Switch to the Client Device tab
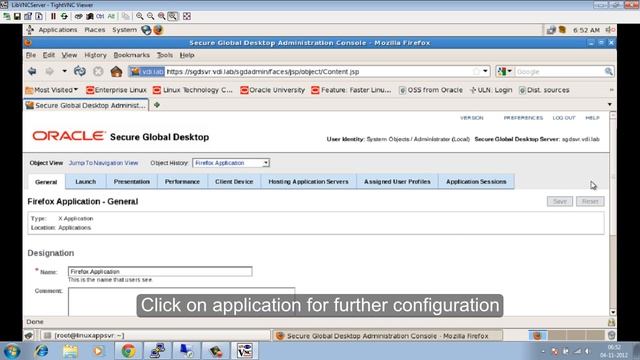The width and height of the screenshot is (640, 360). pos(234,182)
